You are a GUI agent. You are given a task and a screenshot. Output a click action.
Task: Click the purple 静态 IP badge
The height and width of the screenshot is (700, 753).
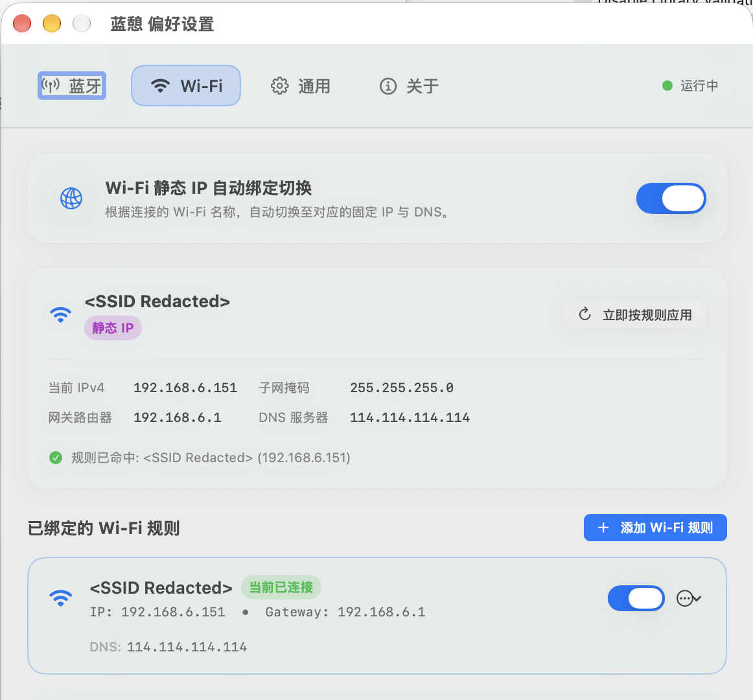click(x=113, y=328)
